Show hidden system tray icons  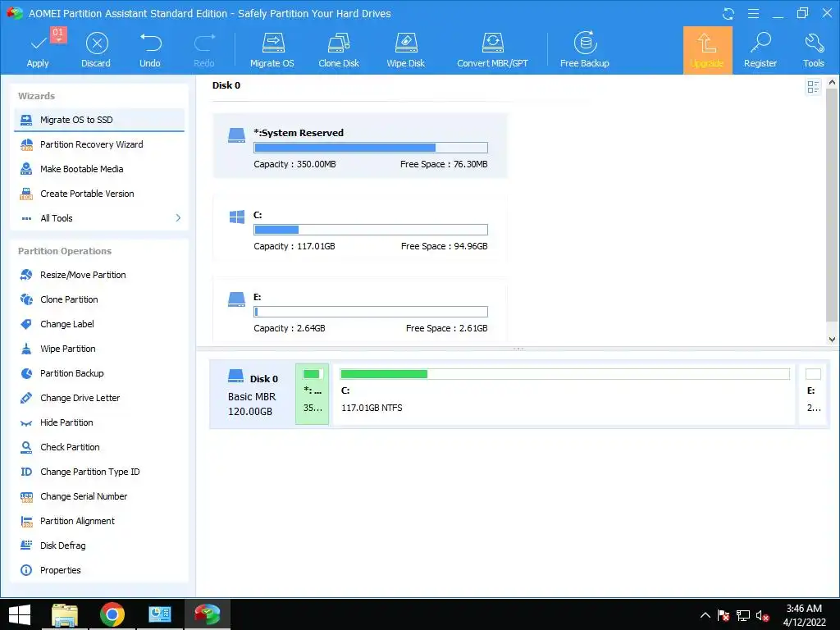coord(705,615)
